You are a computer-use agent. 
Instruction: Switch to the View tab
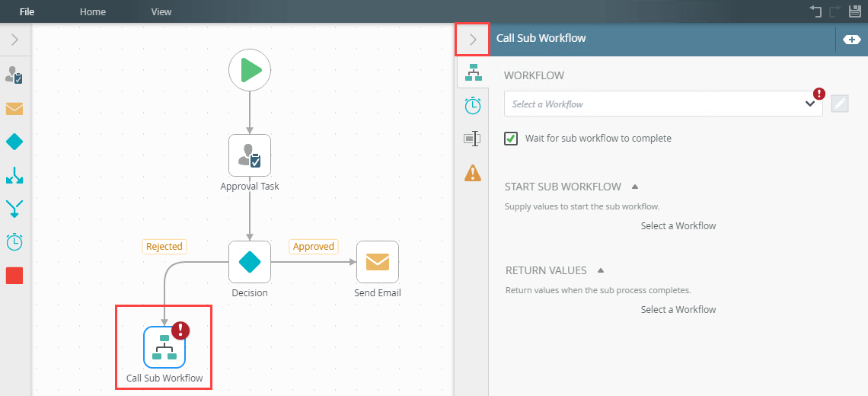coord(161,11)
